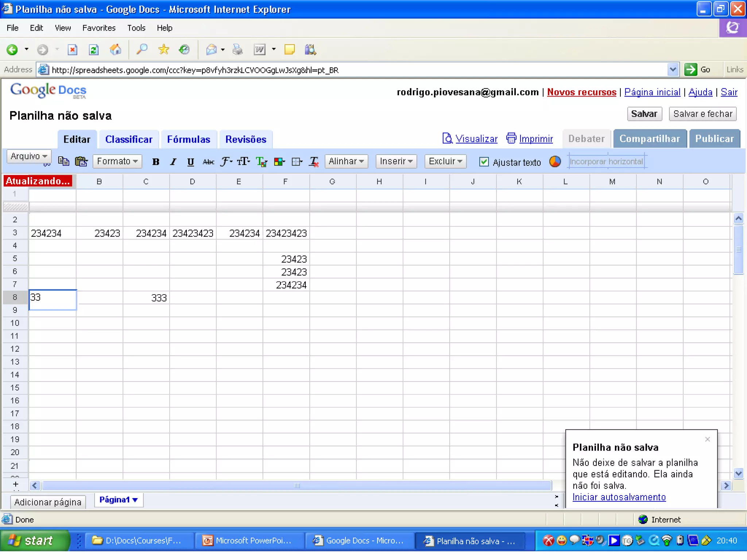Click the Microsoft PowerPoint taskbar button
This screenshot has height=560, width=747.
249,540
